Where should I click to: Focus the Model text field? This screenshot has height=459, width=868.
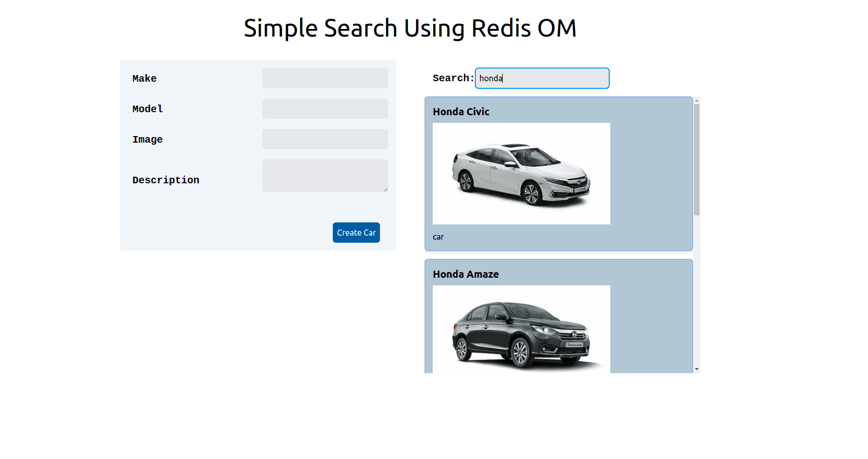coord(325,109)
